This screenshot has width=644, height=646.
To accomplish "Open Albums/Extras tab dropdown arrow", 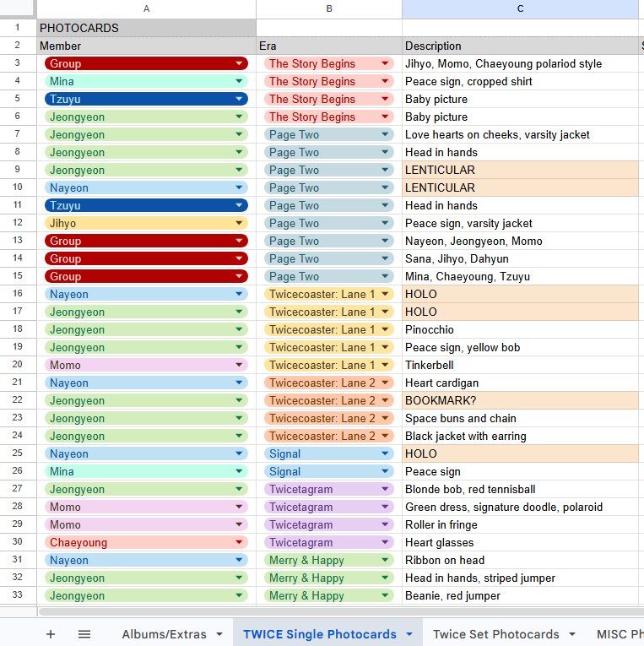I will pos(219,634).
